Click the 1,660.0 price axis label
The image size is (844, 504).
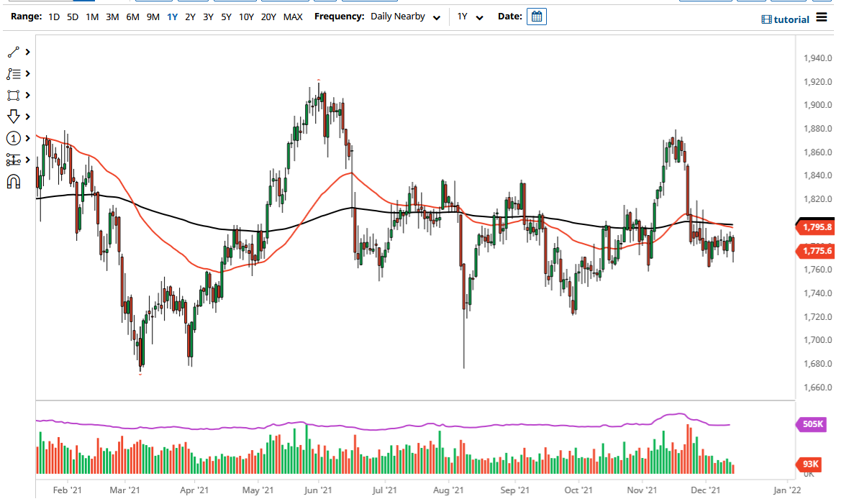(817, 388)
